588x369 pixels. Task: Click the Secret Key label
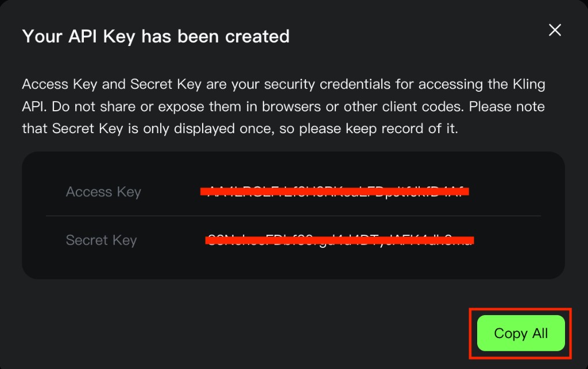[101, 240]
